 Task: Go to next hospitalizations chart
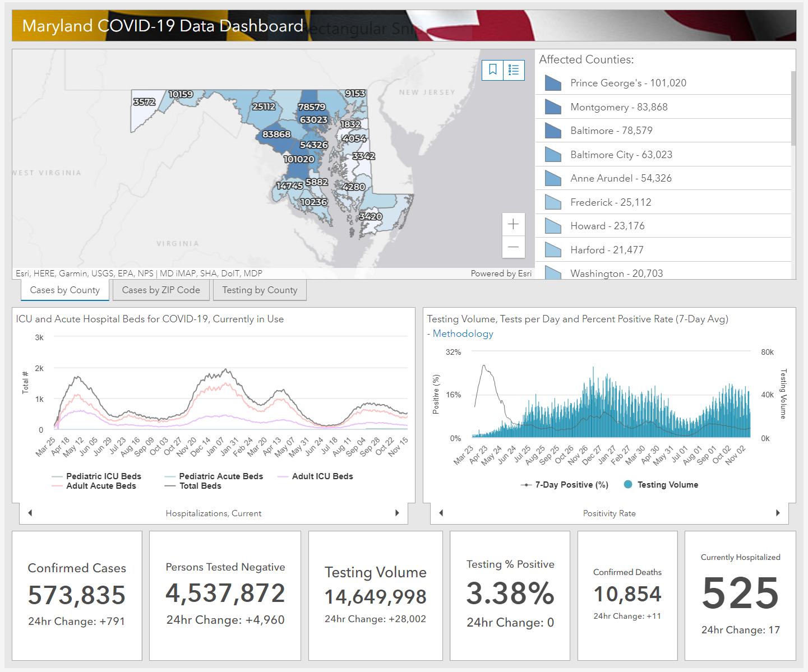[397, 513]
